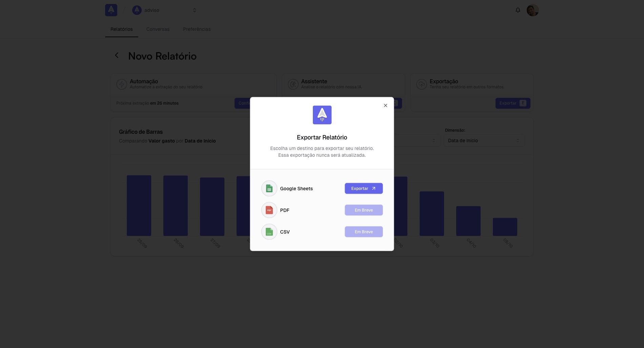
Task: Click the Google Sheets file icon
Action: [x=269, y=189]
